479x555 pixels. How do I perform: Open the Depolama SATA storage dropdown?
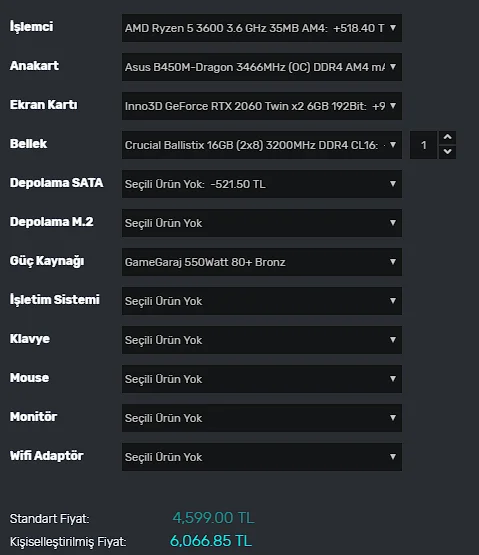tap(262, 184)
